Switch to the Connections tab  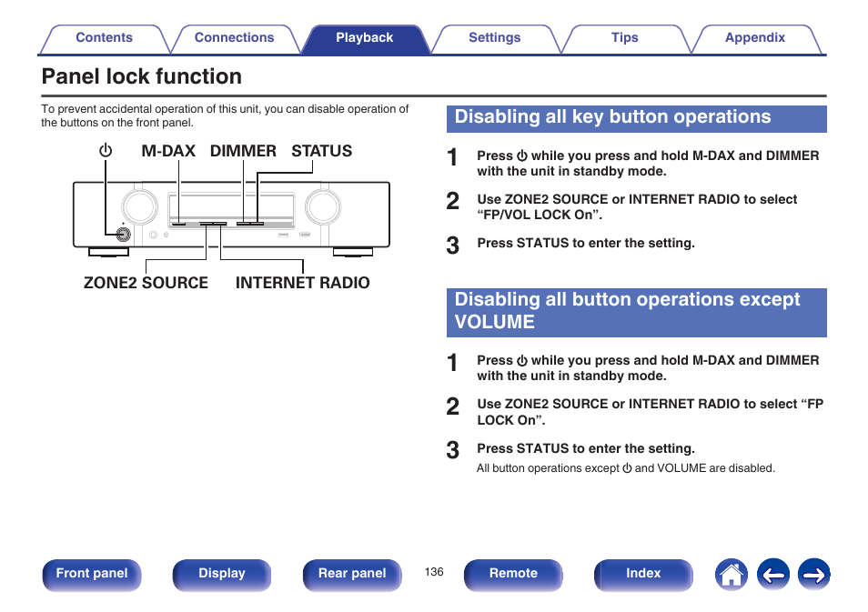point(234,37)
